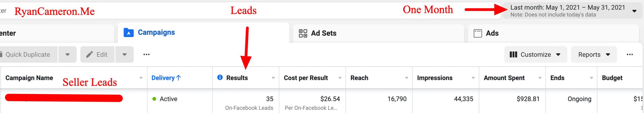This screenshot has height=113, width=644.
Task: Click the Results info icon
Action: [220, 77]
